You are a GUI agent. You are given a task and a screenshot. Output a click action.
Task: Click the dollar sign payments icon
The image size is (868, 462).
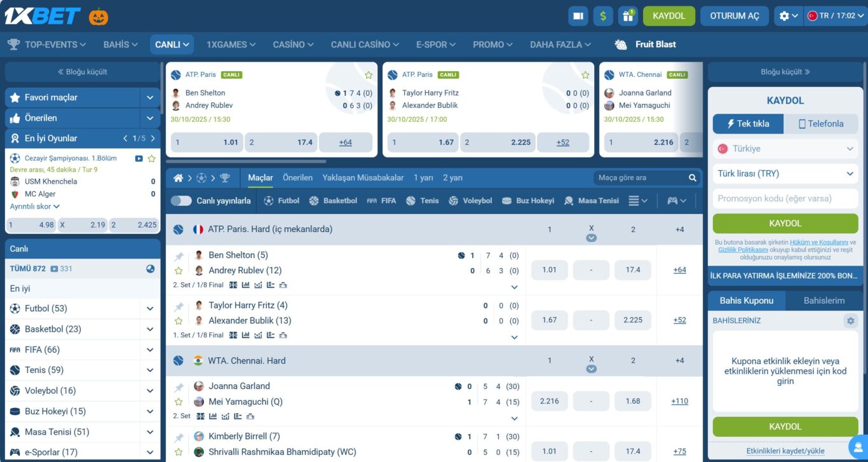[603, 16]
